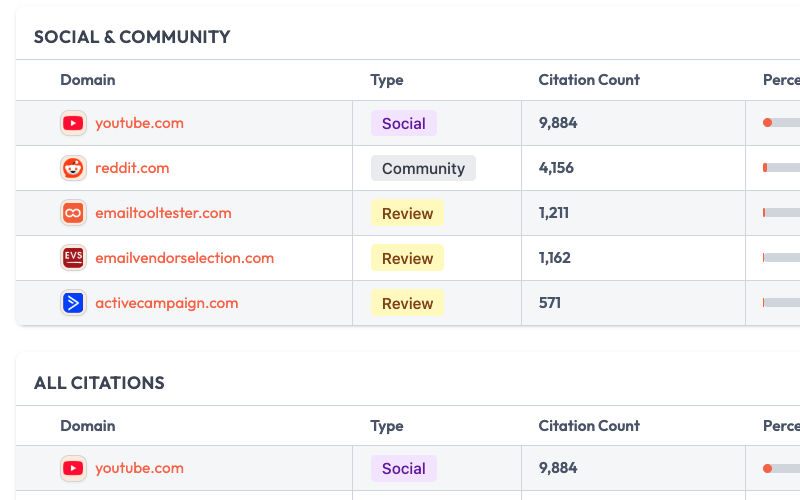Open the reddit.com domain link
This screenshot has width=800, height=500.
point(132,168)
